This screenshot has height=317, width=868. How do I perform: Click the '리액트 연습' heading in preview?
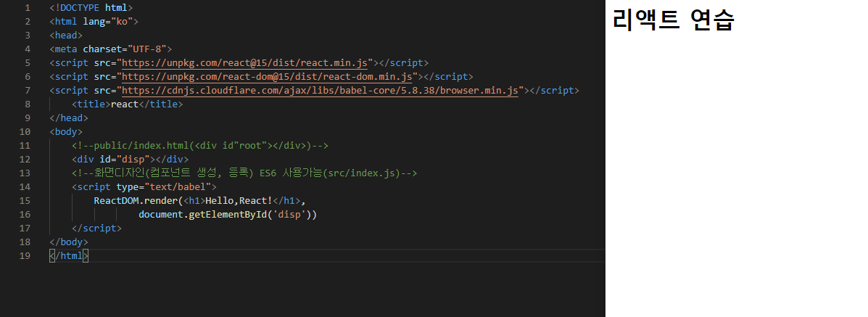(x=673, y=20)
